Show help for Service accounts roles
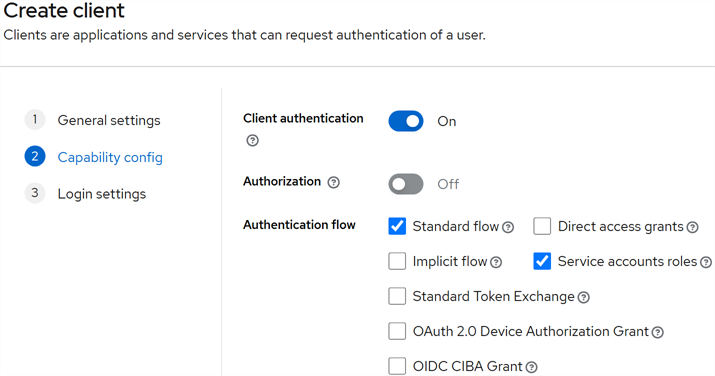Image resolution: width=715 pixels, height=376 pixels. tap(706, 262)
